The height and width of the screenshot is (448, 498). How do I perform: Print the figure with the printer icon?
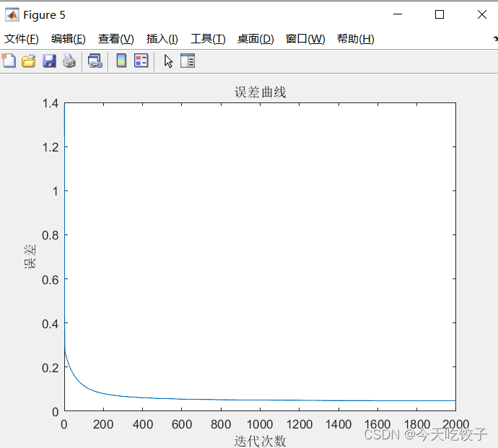[69, 61]
